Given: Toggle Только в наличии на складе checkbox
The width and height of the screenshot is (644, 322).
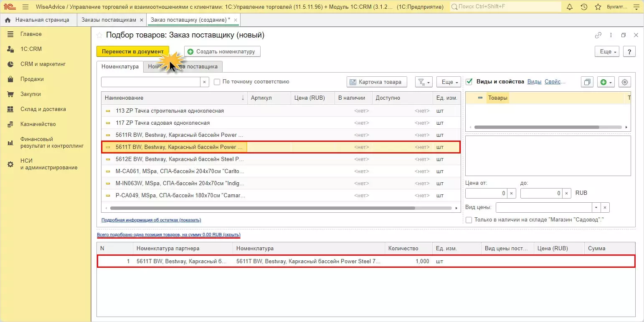Looking at the screenshot, I should [x=469, y=220].
